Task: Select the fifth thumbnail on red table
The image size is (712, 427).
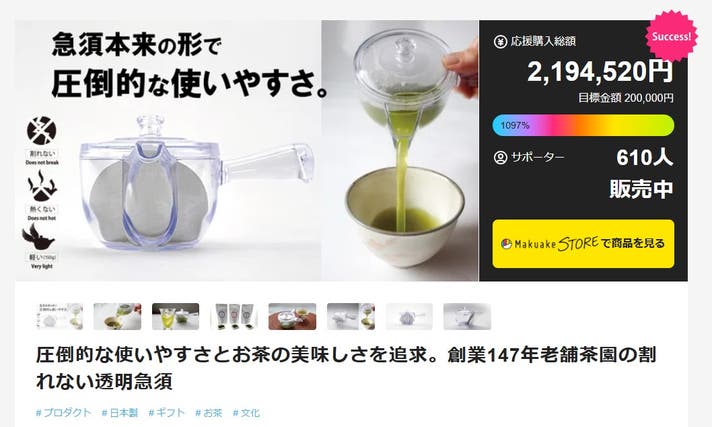Action: click(292, 316)
